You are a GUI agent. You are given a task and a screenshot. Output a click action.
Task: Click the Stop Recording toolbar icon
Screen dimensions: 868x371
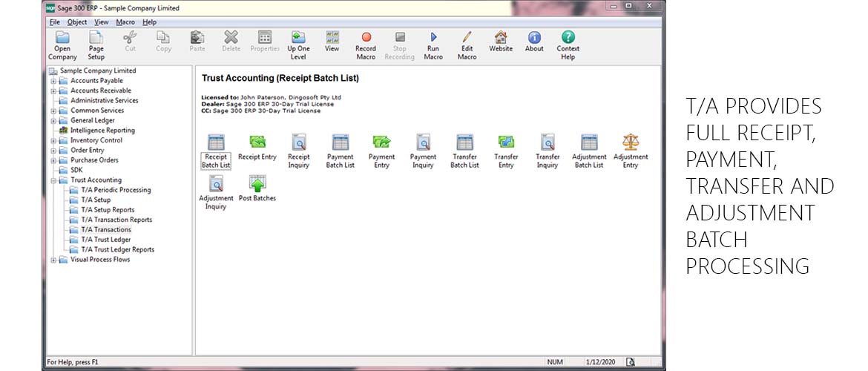[400, 38]
